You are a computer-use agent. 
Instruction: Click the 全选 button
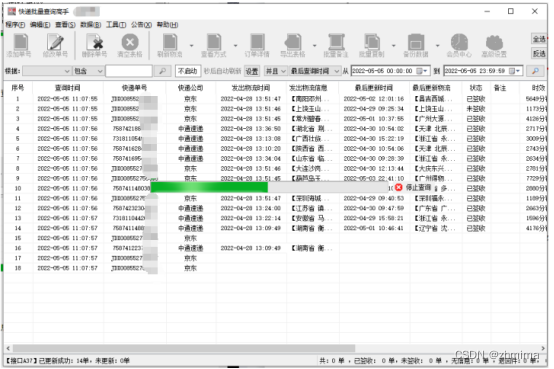click(539, 39)
